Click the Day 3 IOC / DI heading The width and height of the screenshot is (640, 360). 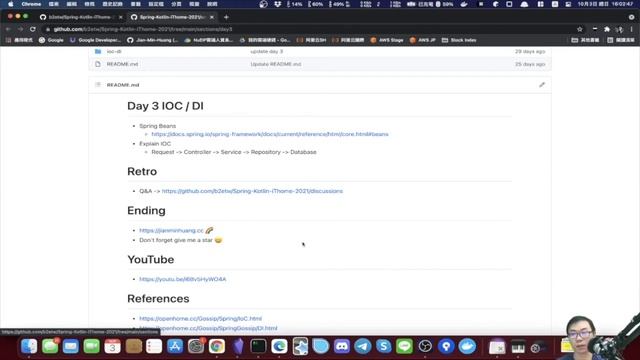pos(165,106)
